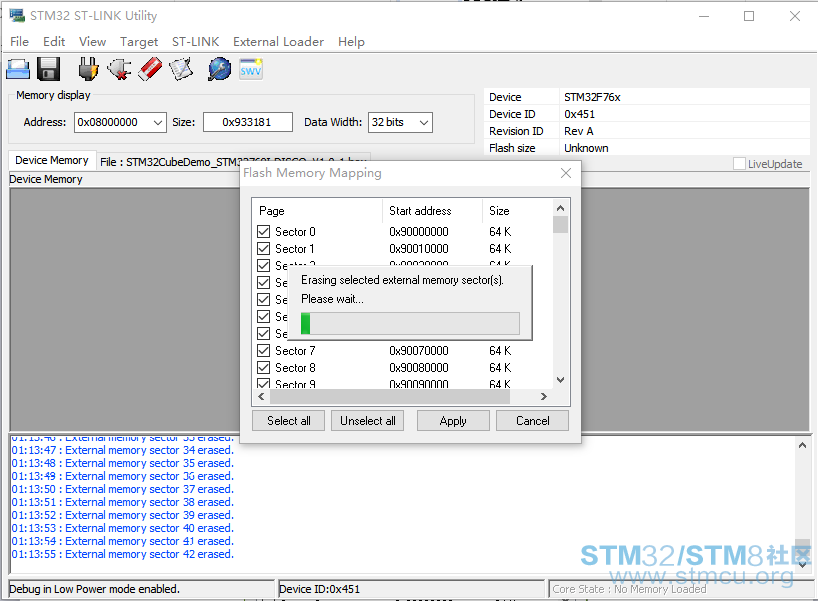Viewport: 818px width, 601px height.
Task: Click the Connect to target plug icon
Action: (88, 69)
